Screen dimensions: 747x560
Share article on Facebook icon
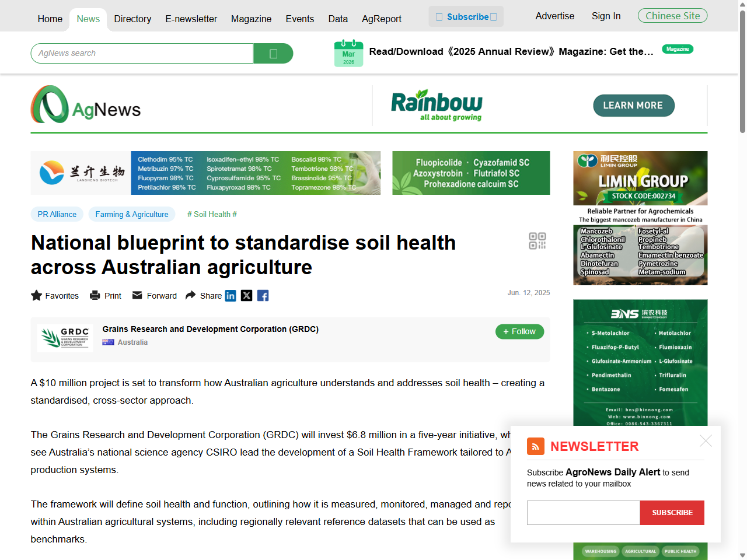click(x=263, y=296)
